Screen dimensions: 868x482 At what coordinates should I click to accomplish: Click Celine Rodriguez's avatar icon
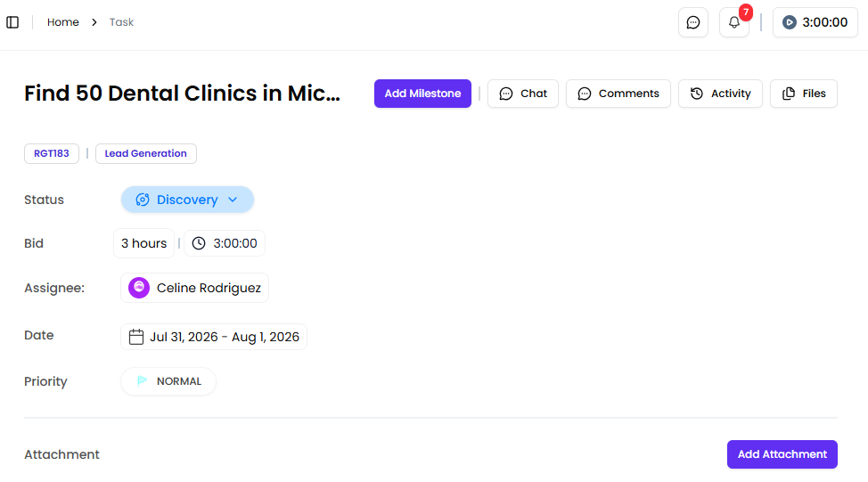pos(139,288)
